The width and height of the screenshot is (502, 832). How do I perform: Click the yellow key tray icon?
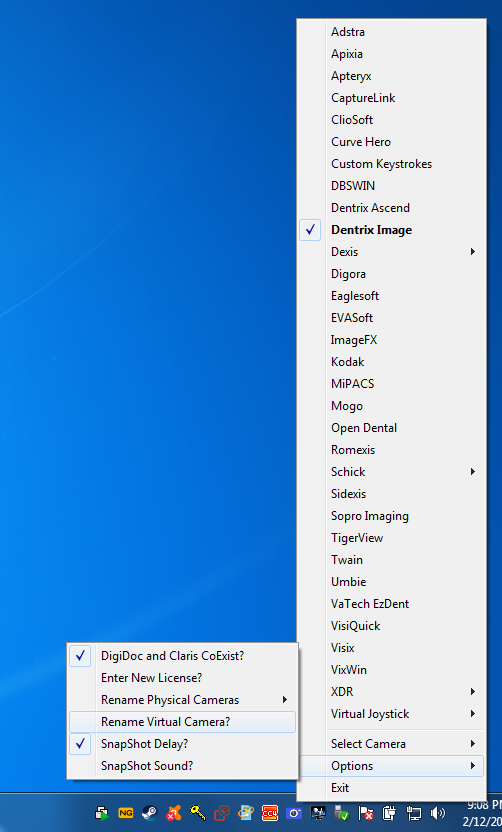pyautogui.click(x=198, y=812)
